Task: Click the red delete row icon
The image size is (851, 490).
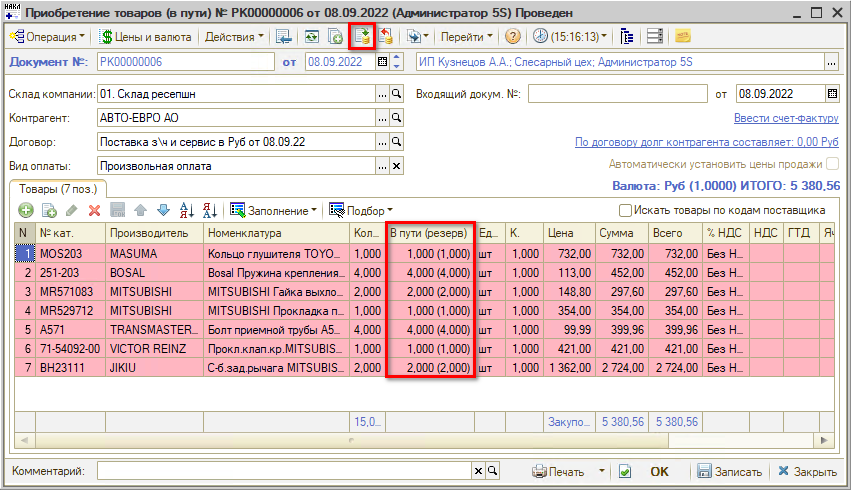Action: (x=94, y=210)
